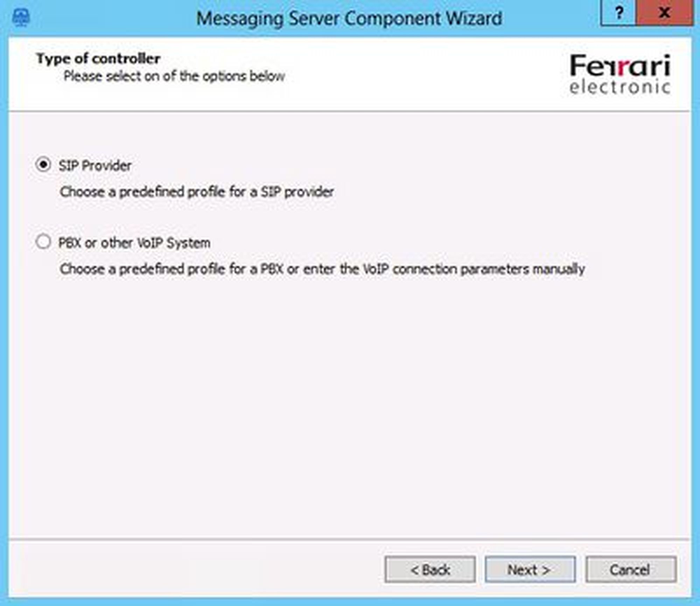Click the 'electronic' text under the Ferrari logo
Viewport: 700px width, 606px height.
(619, 87)
